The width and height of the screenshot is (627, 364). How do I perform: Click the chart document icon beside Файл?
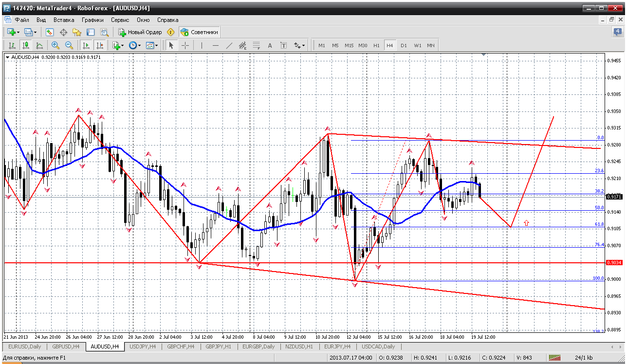point(7,20)
